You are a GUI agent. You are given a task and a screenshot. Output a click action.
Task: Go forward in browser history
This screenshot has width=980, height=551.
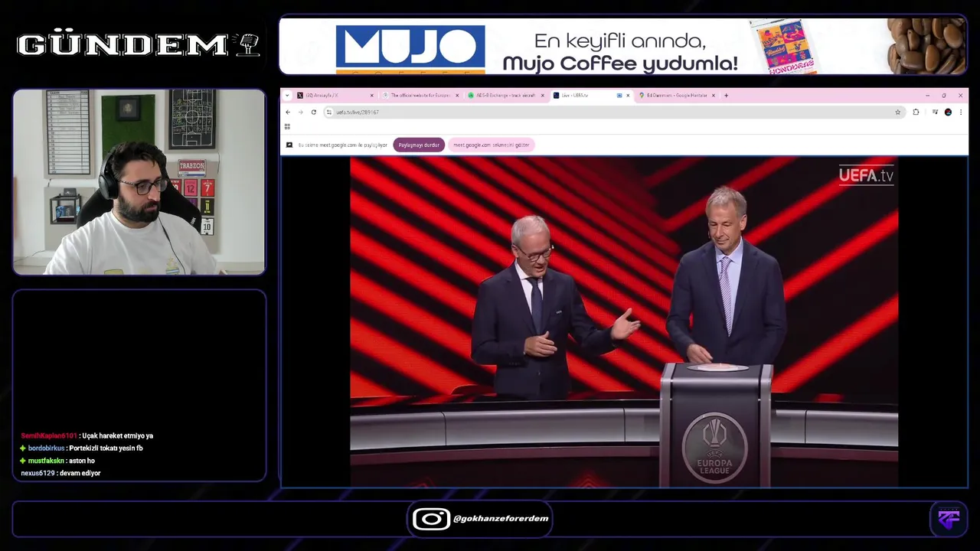pyautogui.click(x=300, y=112)
